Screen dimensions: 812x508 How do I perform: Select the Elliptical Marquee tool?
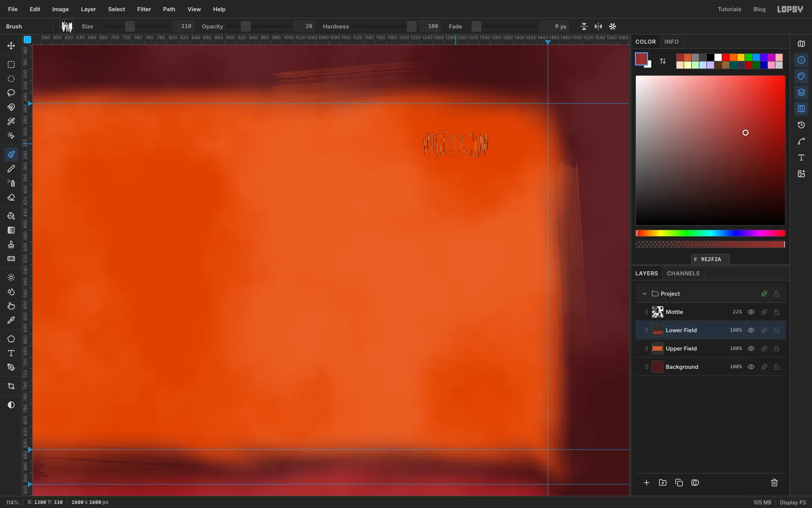point(11,79)
